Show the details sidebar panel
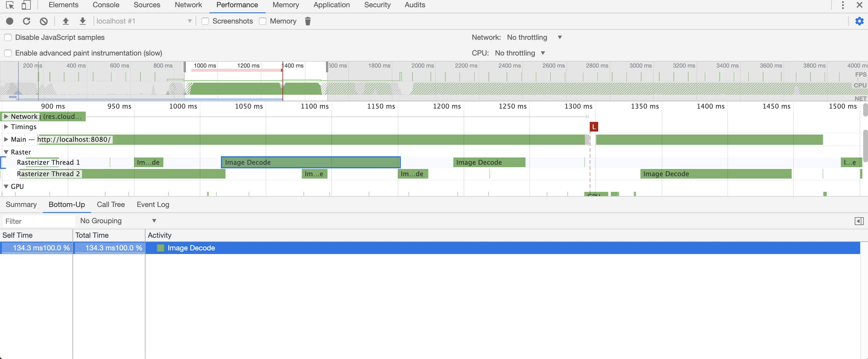Screen dimensions: 868x359 (859, 221)
